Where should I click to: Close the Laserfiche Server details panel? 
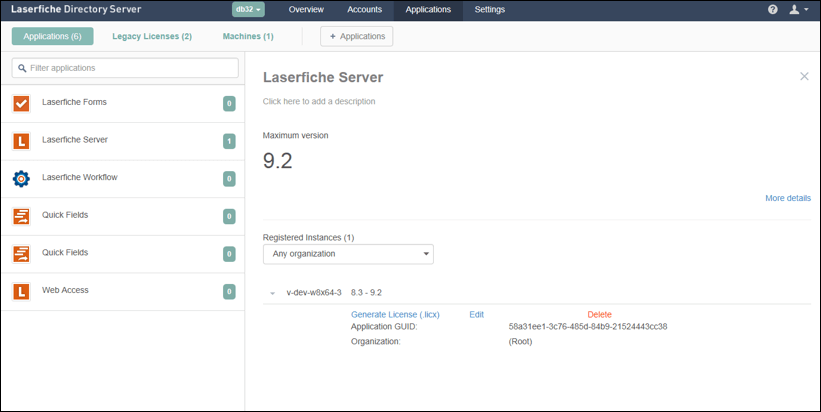click(804, 76)
